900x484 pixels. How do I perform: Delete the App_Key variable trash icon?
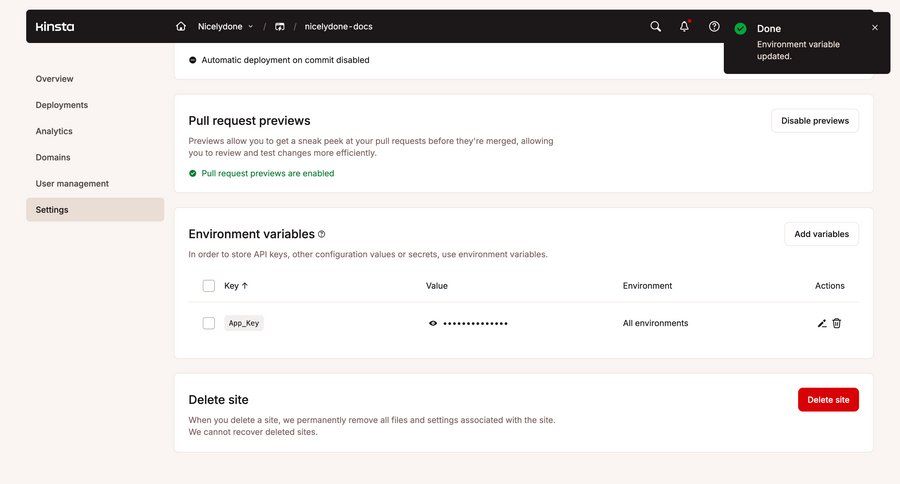(x=837, y=323)
